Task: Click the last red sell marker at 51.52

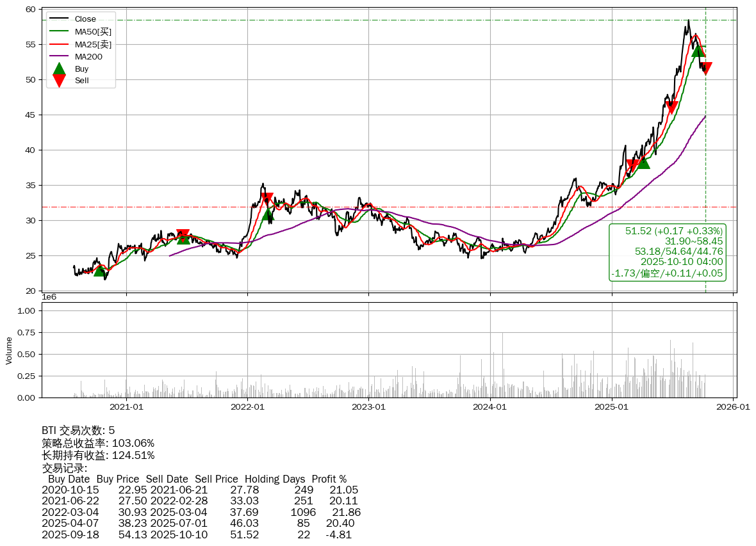Action: (705, 68)
